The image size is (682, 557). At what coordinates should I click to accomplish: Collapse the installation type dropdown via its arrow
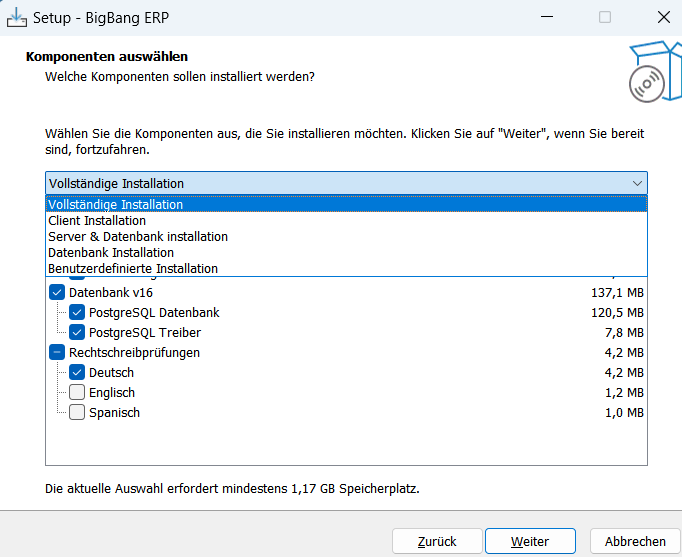[637, 183]
